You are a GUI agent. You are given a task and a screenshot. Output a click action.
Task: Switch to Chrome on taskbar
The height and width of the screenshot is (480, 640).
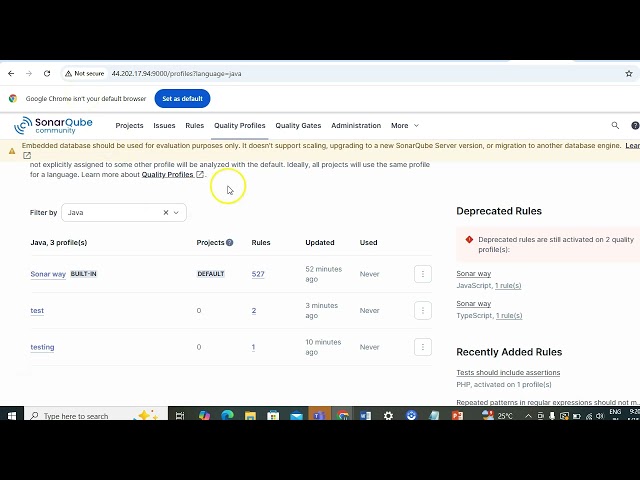(342, 416)
